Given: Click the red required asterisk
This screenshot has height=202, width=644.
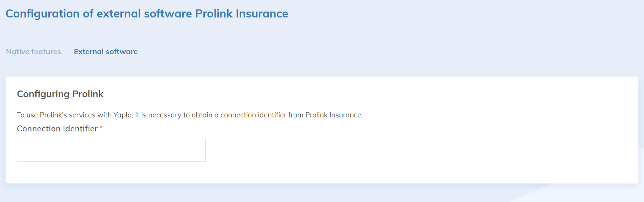Looking at the screenshot, I should coord(101,128).
